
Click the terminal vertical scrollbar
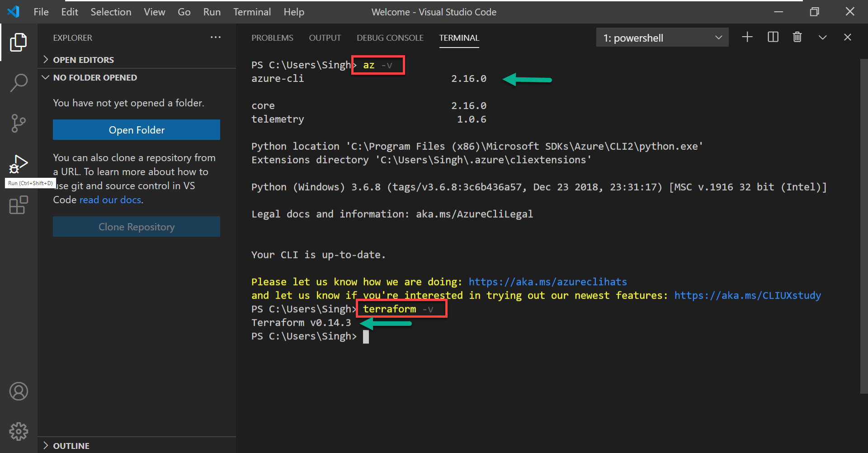coord(863,226)
